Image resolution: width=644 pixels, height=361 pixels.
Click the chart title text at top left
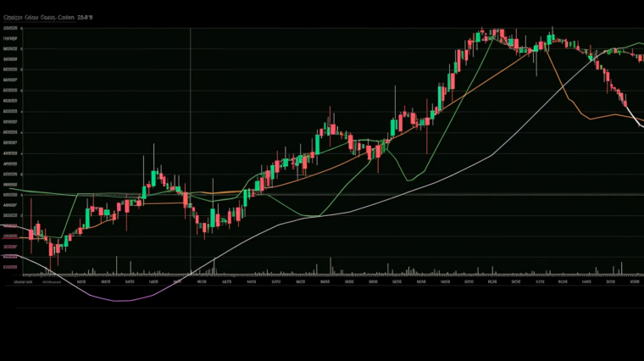point(37,16)
